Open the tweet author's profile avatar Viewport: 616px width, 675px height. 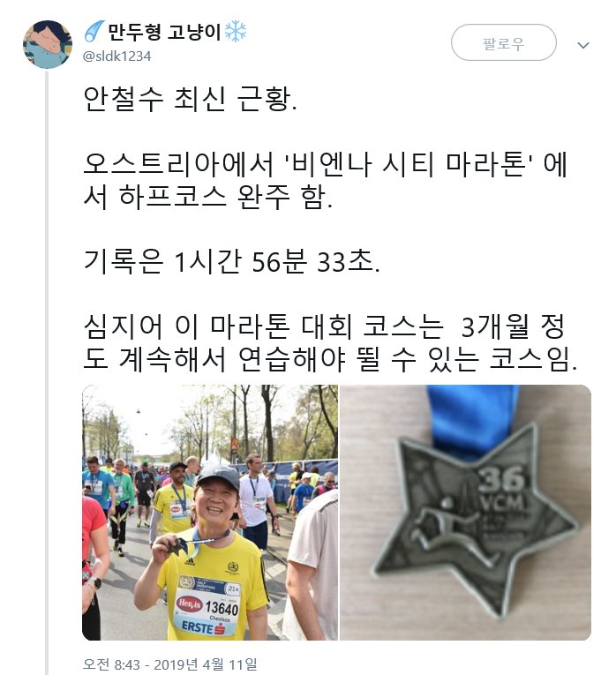(48, 45)
